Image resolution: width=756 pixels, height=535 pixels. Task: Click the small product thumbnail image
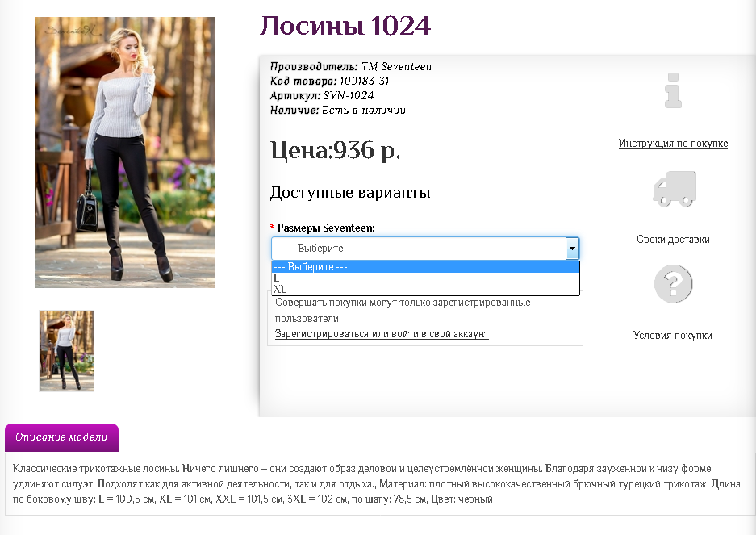coord(66,351)
